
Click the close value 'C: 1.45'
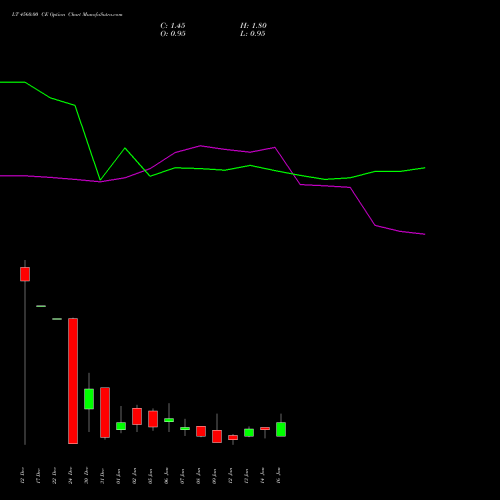click(x=173, y=26)
